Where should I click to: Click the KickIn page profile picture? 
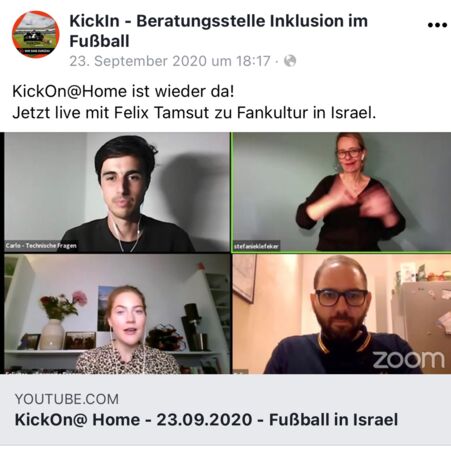pyautogui.click(x=35, y=34)
